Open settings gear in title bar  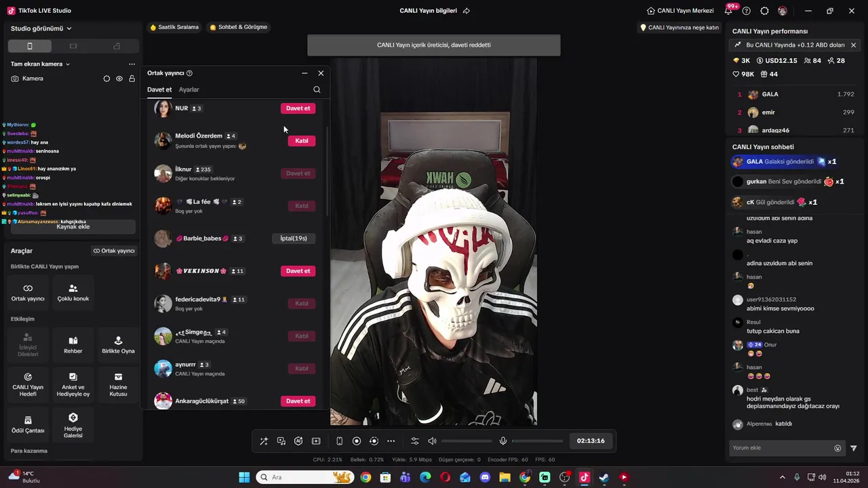coord(765,11)
